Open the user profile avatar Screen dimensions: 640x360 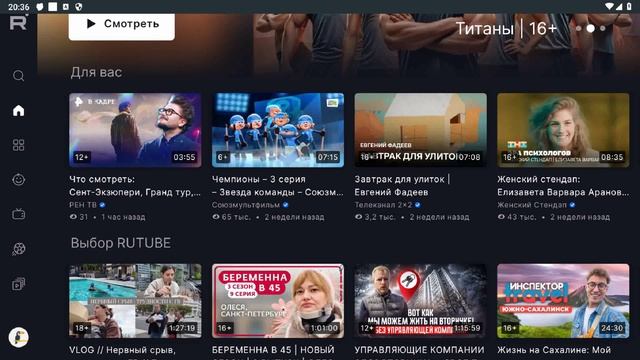tap(18, 338)
